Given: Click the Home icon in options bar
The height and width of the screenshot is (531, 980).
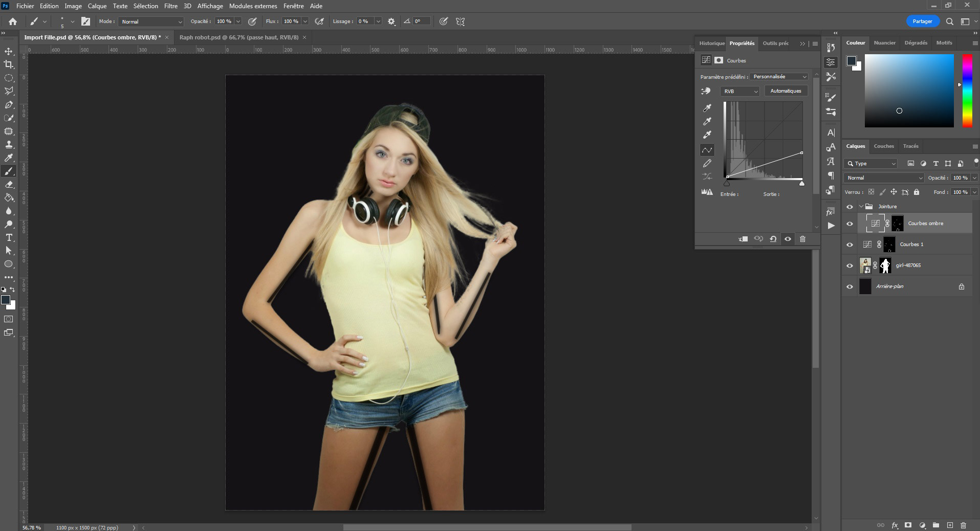Looking at the screenshot, I should (13, 21).
